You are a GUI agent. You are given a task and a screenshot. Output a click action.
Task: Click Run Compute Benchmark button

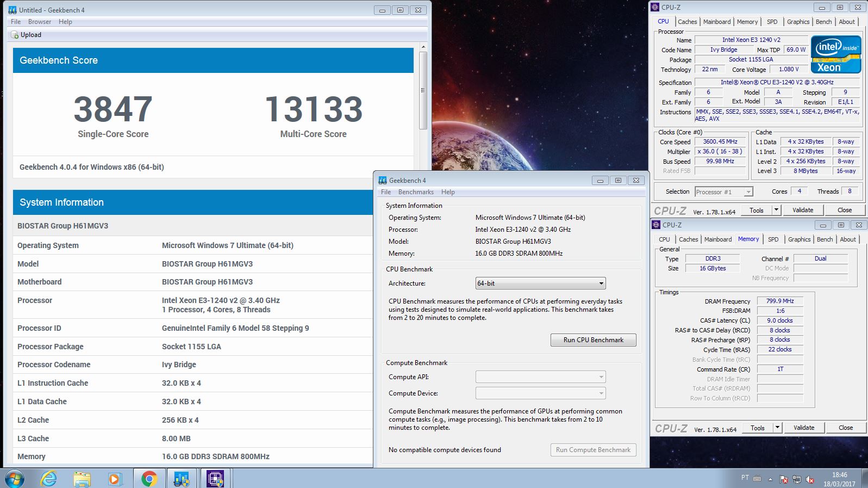(593, 450)
